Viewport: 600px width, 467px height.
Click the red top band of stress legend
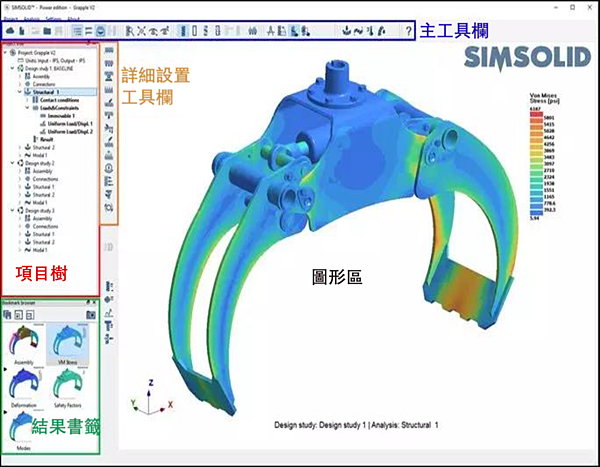(x=536, y=114)
